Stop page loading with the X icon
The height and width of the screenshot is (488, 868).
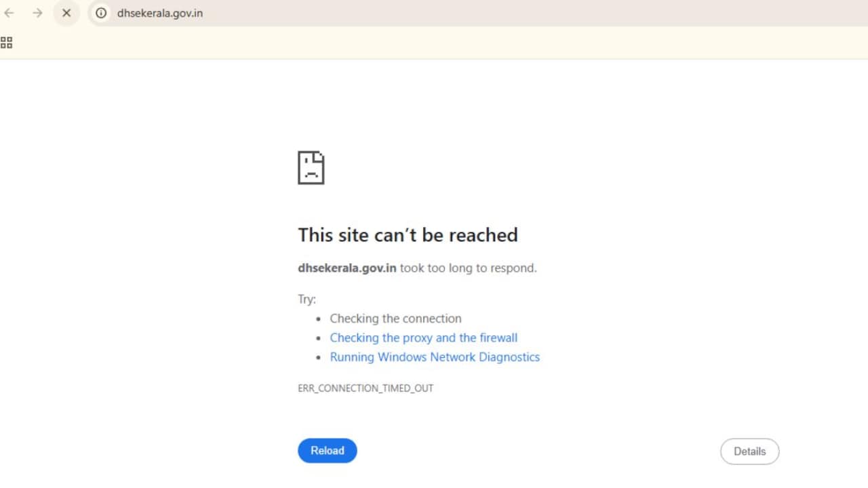(66, 13)
